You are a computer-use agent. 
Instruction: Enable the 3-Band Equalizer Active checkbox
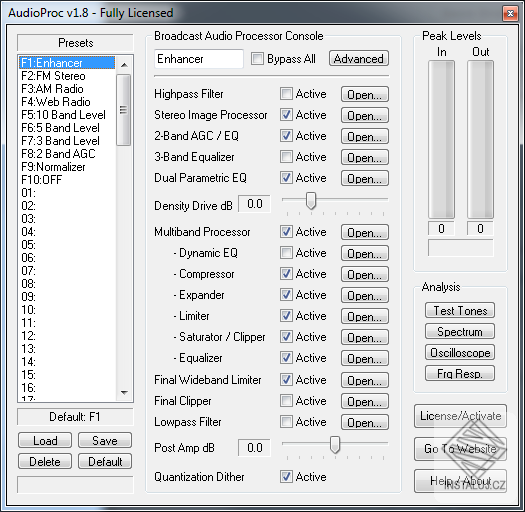(286, 157)
